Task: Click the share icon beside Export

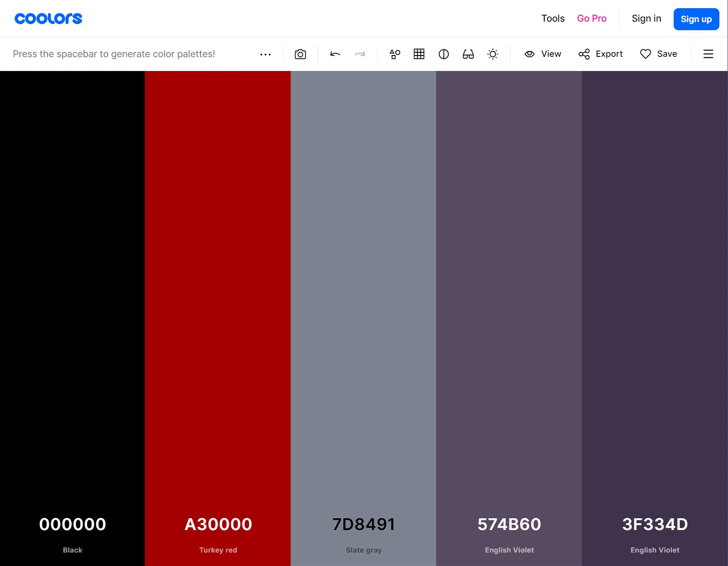Action: click(x=584, y=54)
